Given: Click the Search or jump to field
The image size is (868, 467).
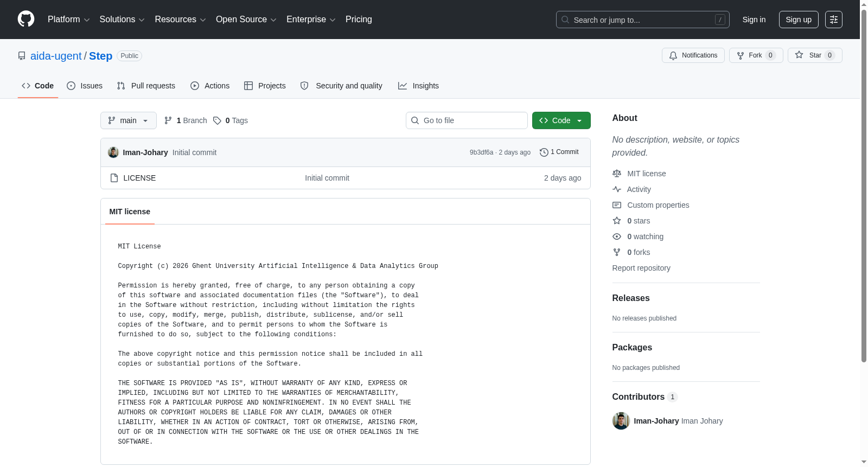Looking at the screenshot, I should point(643,20).
